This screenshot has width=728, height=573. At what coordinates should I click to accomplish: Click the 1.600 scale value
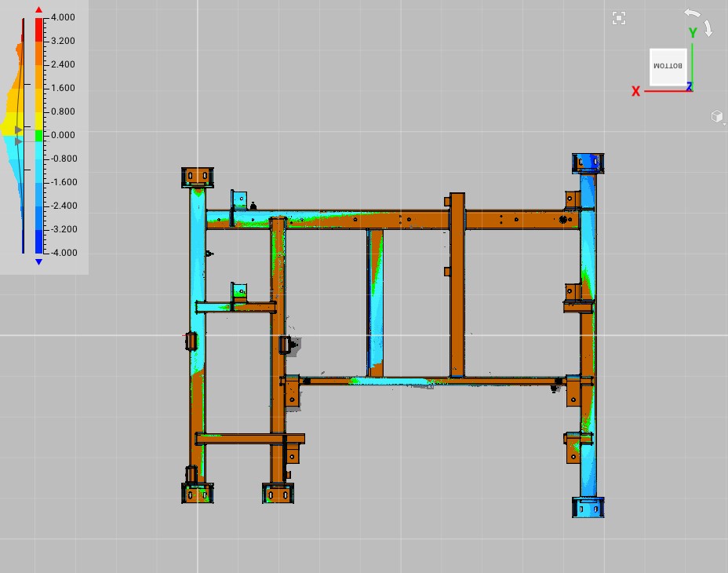tap(63, 88)
